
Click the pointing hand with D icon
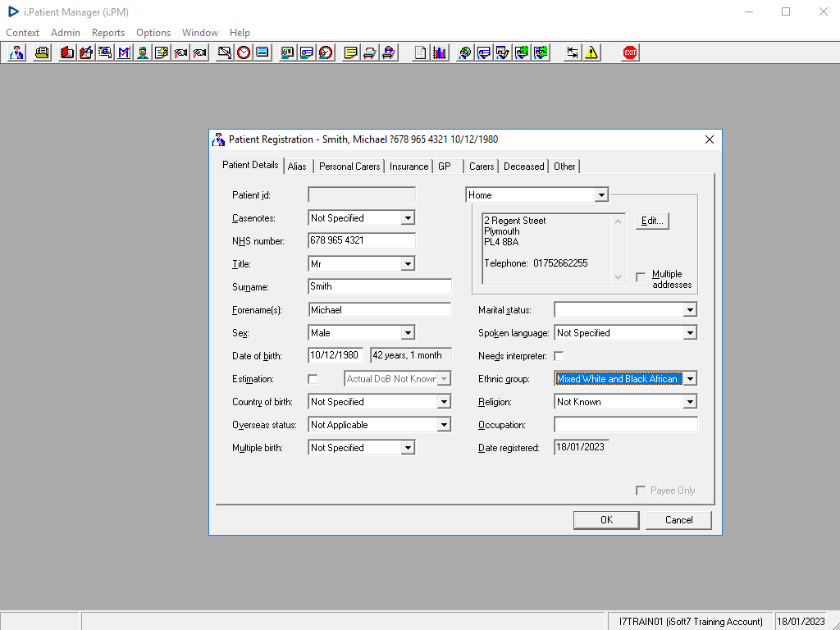(x=180, y=52)
